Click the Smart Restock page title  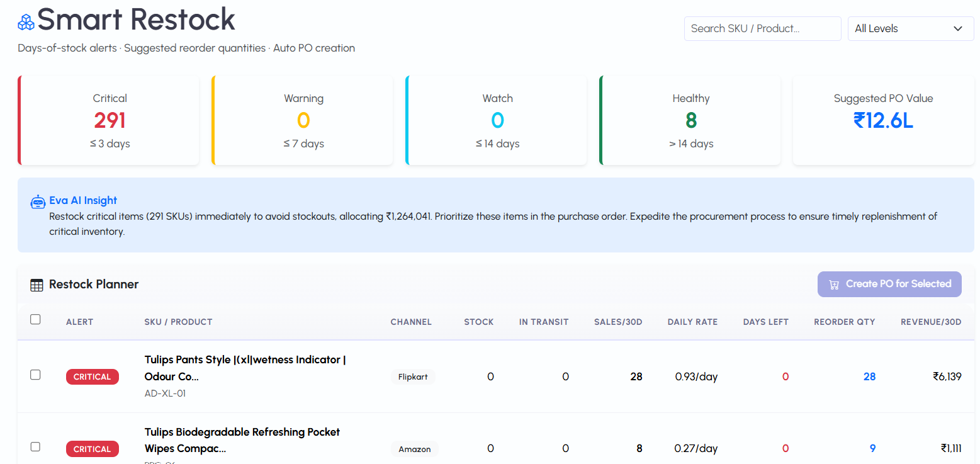point(136,20)
